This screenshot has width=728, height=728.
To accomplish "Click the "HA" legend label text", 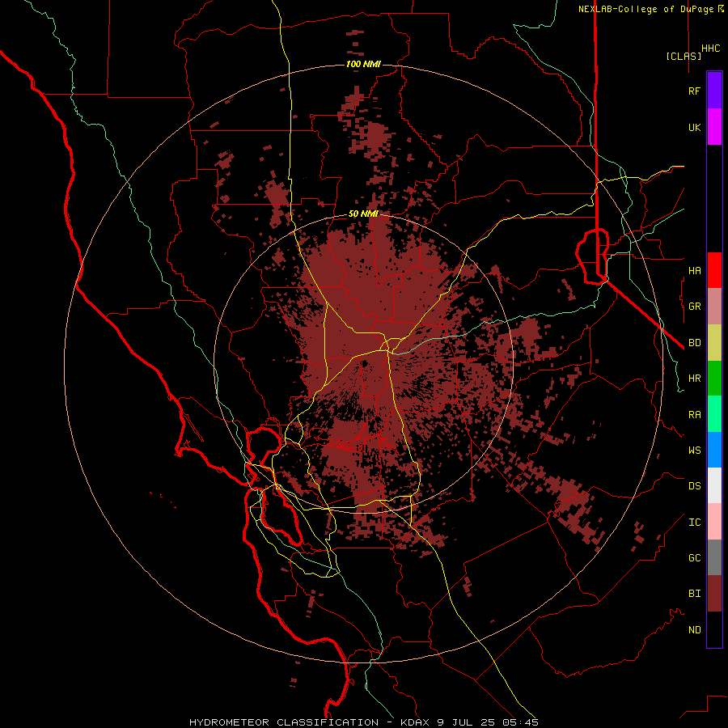I will pos(694,271).
